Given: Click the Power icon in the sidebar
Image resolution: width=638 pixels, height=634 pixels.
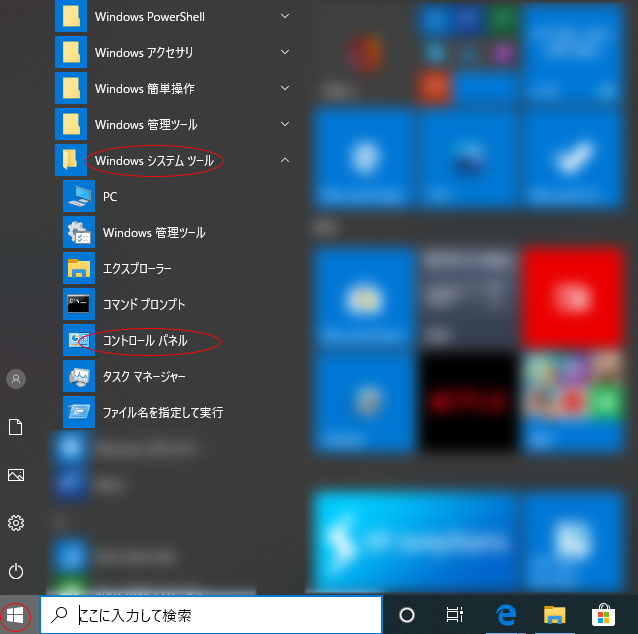Looking at the screenshot, I should click(x=16, y=571).
